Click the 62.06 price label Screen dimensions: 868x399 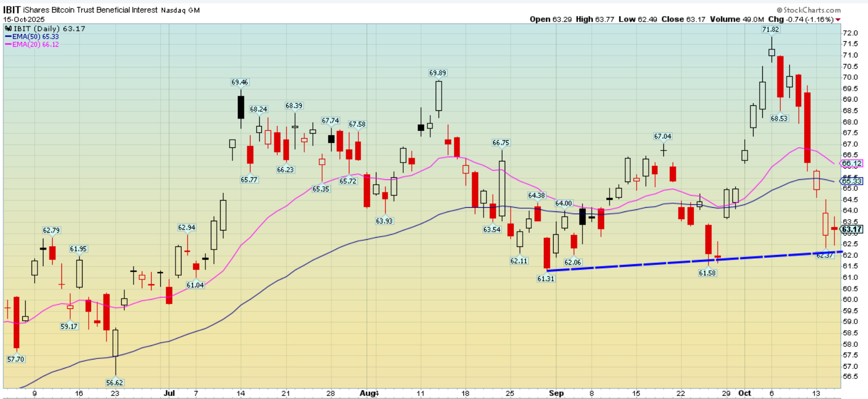573,262
